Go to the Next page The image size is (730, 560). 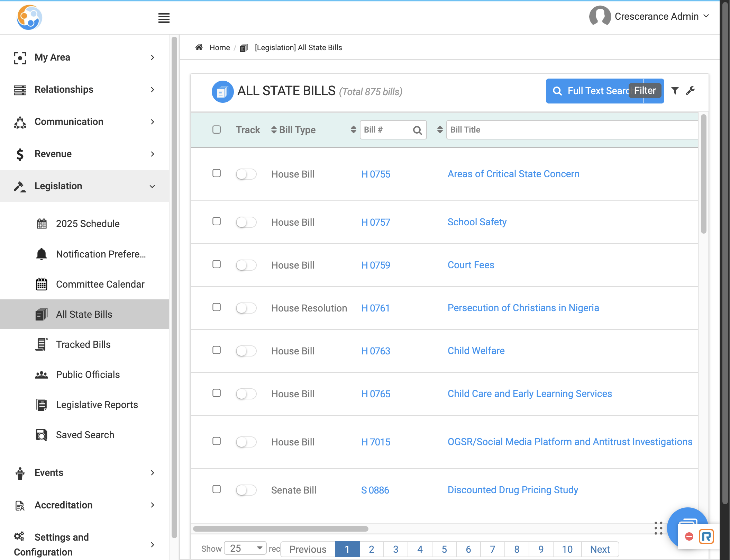pos(600,549)
